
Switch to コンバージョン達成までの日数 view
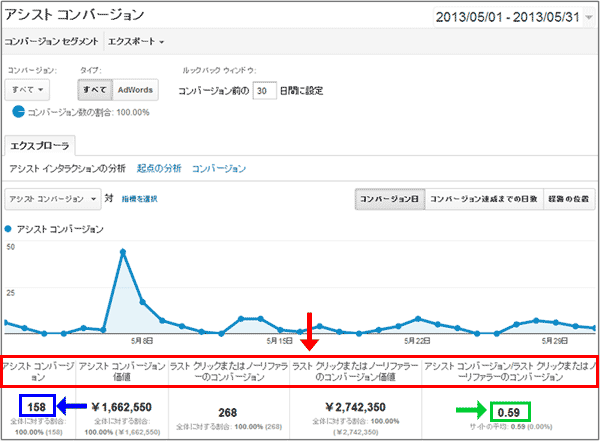483,199
